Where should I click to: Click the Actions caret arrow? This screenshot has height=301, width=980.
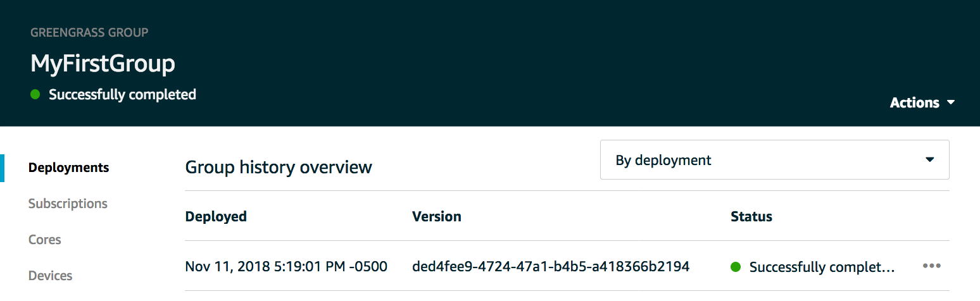click(x=951, y=102)
